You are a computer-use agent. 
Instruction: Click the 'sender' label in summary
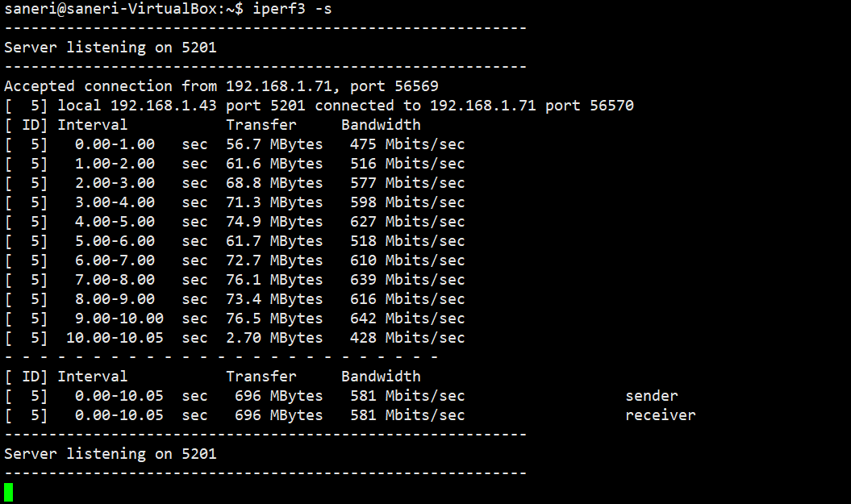(652, 396)
